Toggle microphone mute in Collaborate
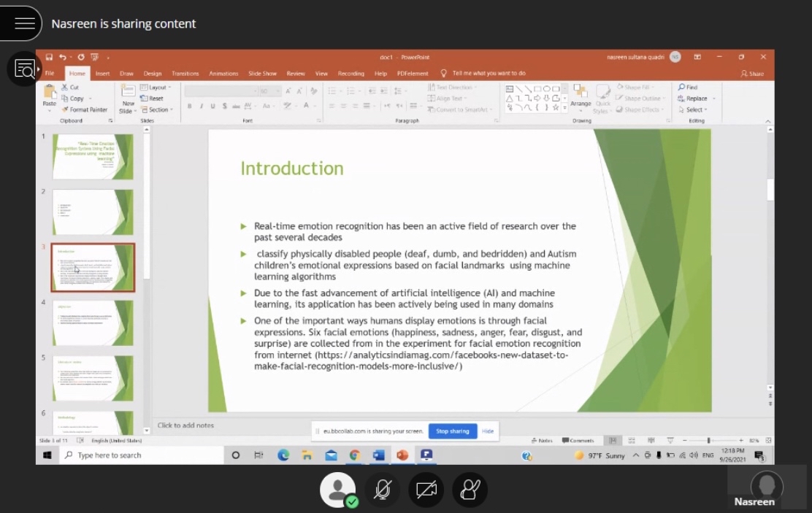 coord(383,490)
